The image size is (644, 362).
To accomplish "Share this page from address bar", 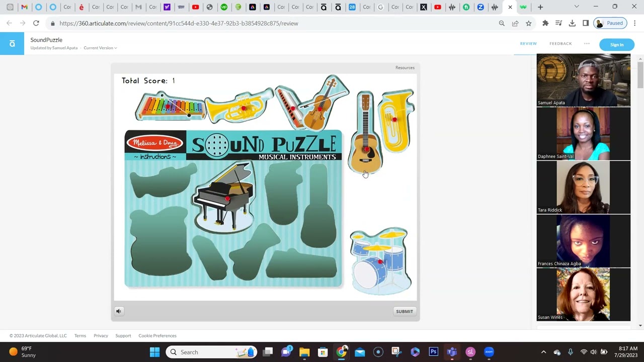I will tap(515, 23).
